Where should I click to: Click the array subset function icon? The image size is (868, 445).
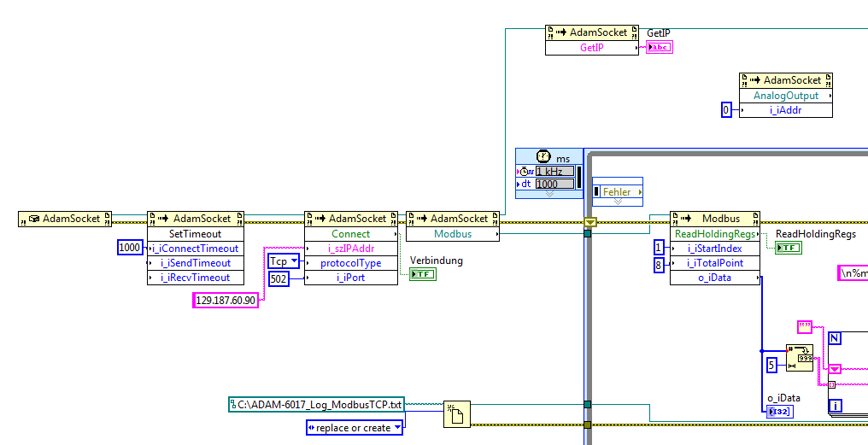pyautogui.click(x=800, y=358)
